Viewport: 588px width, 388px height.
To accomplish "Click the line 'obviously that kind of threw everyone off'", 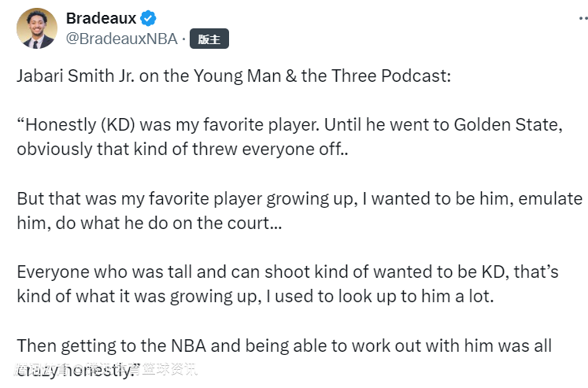I will 182,150.
